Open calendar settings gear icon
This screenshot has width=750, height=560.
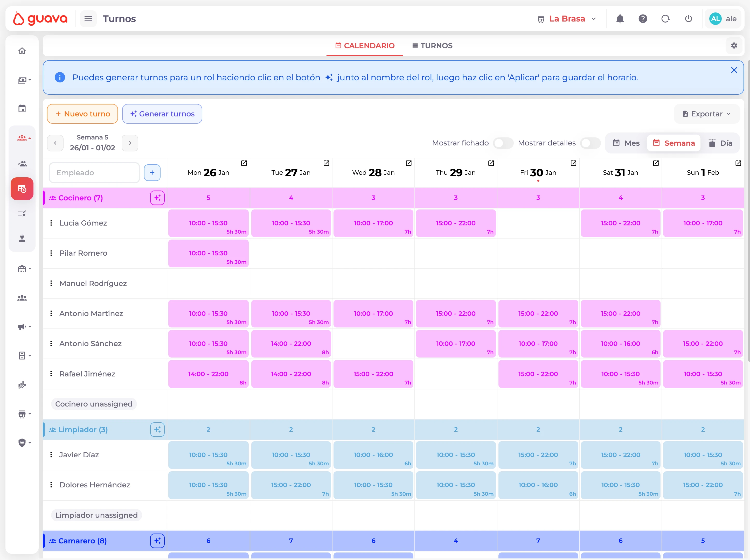[734, 46]
